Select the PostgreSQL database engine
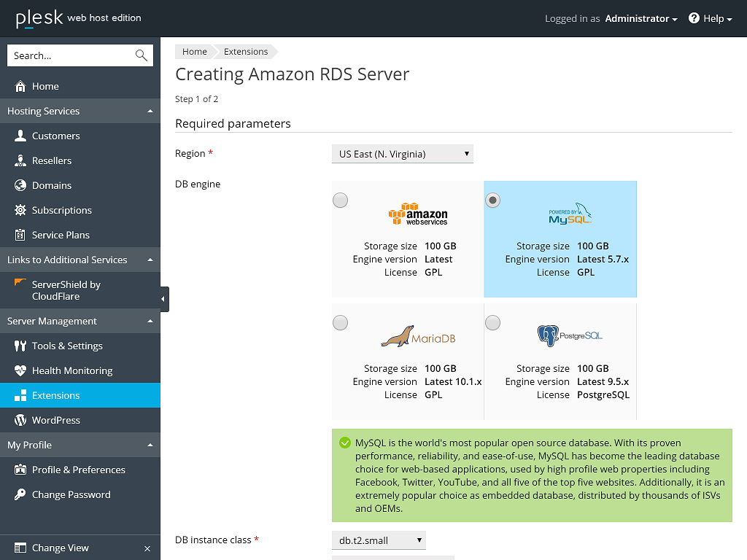The height and width of the screenshot is (560, 747). tap(492, 322)
